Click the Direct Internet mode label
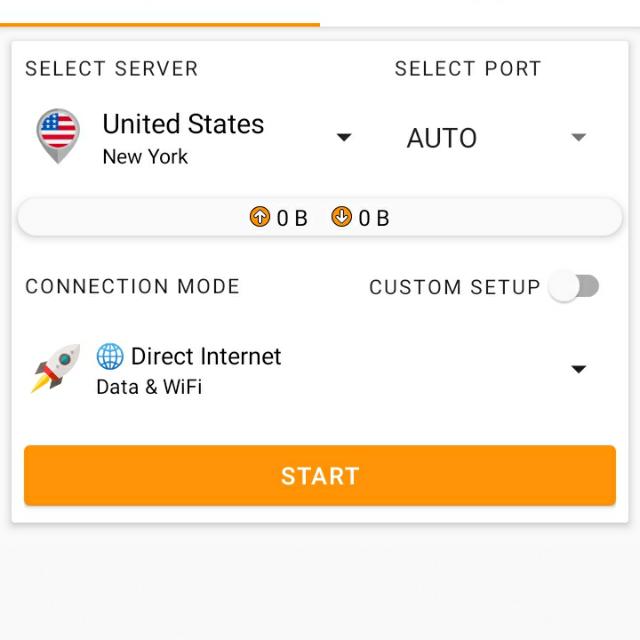Screen dimensions: 640x640 point(206,356)
